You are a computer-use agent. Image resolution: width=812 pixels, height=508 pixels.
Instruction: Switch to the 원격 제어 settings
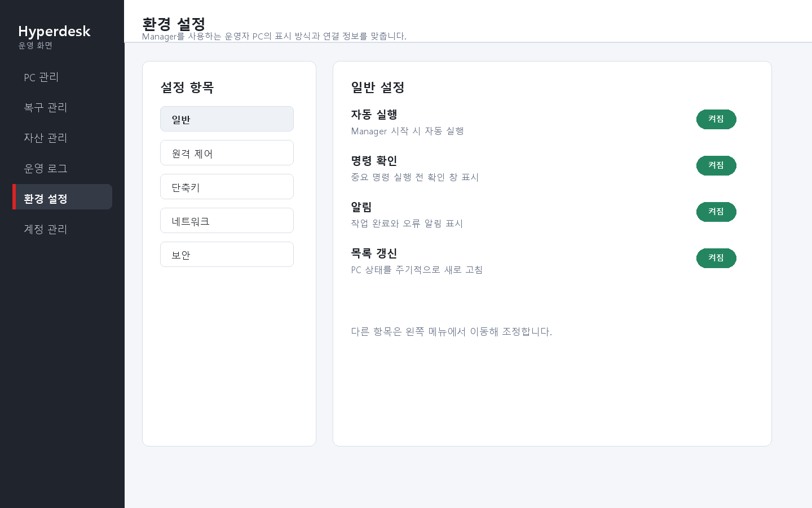click(x=227, y=153)
